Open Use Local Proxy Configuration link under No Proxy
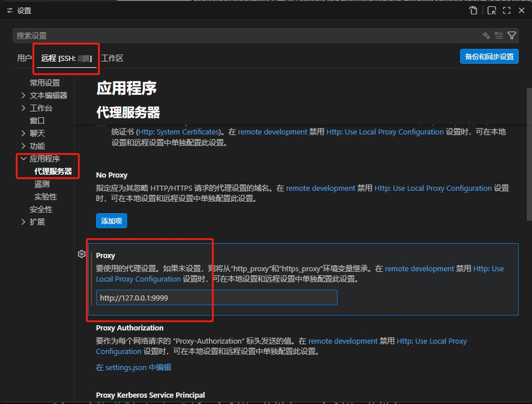The height and width of the screenshot is (404, 532). coord(433,188)
